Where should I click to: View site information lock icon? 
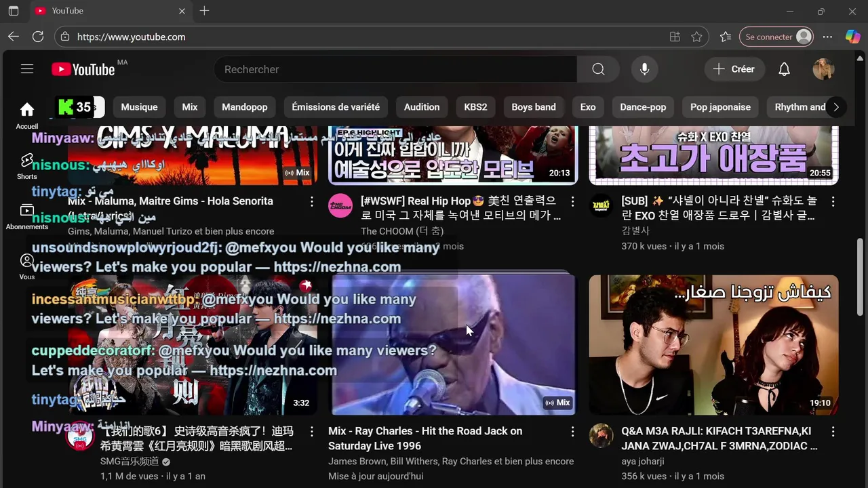(64, 37)
